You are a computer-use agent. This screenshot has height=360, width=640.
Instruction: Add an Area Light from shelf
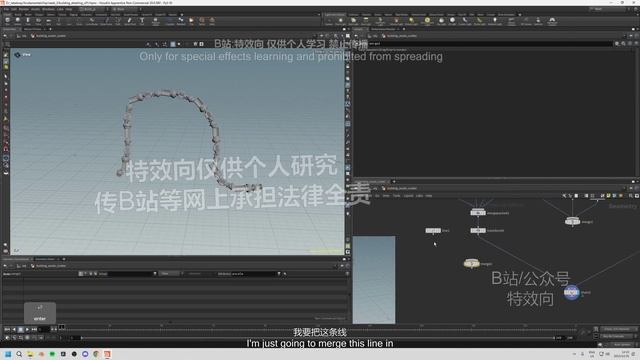click(x=366, y=21)
